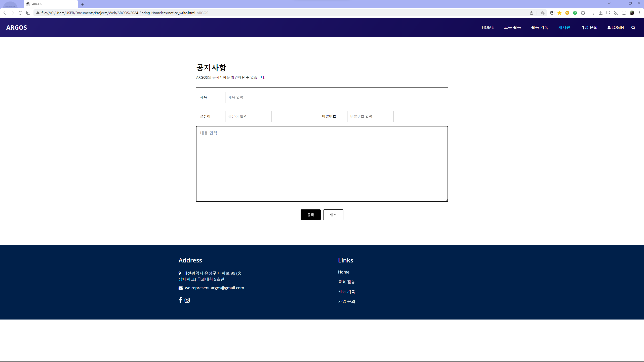Image resolution: width=644 pixels, height=362 pixels.
Task: Go to LOGIN in the navbar
Action: click(616, 27)
